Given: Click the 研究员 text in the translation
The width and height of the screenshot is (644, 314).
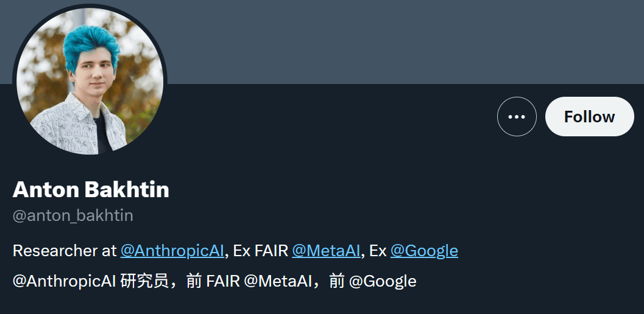Looking at the screenshot, I should (x=144, y=281).
